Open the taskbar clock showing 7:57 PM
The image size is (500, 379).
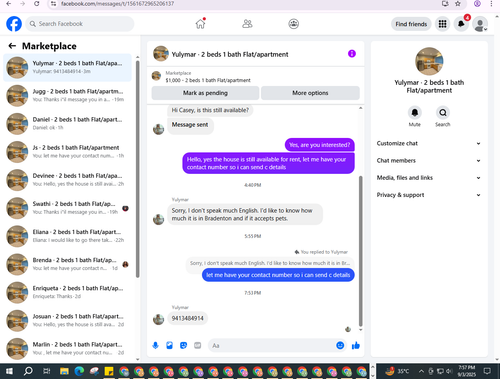pyautogui.click(x=466, y=371)
